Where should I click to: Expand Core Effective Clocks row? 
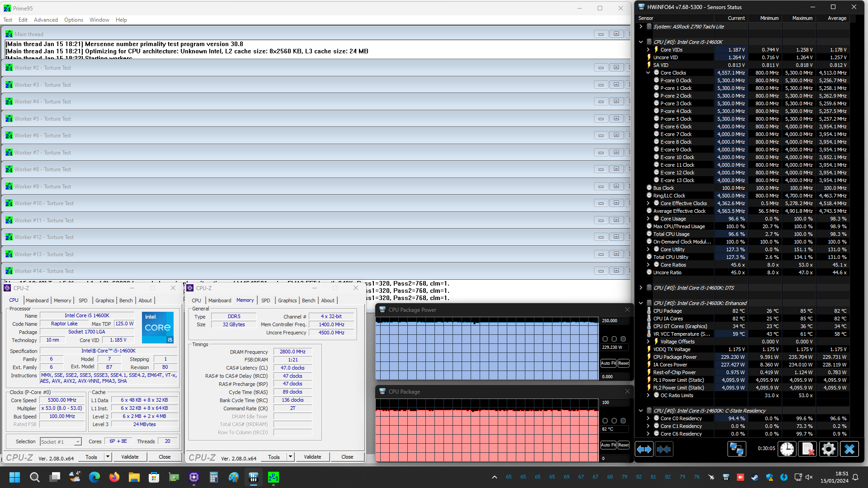pyautogui.click(x=648, y=203)
